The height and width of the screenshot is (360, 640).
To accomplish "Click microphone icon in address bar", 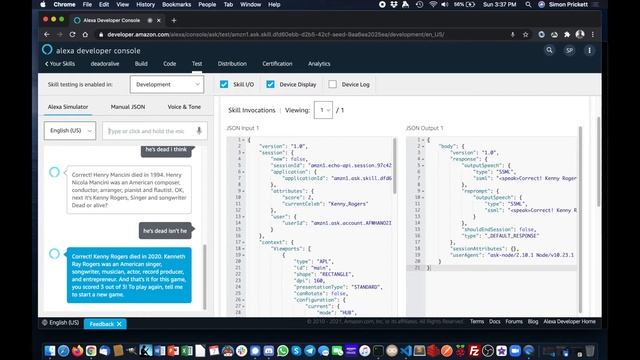I will (x=513, y=35).
